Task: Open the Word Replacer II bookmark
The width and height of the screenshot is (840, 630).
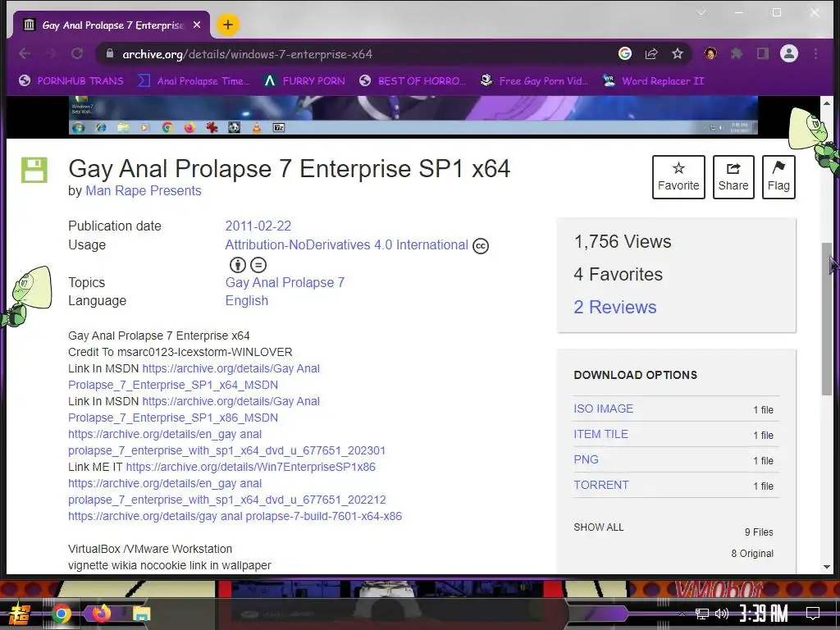Action: point(653,81)
